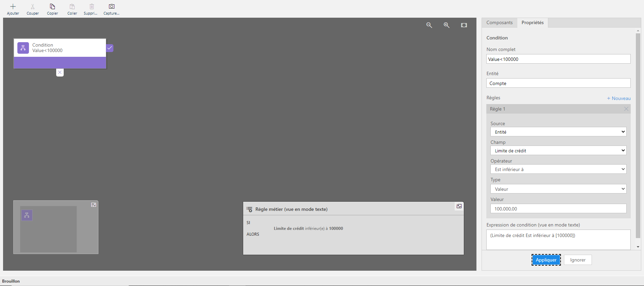
Task: Click the ALORS keyword in rule view
Action: [x=253, y=234]
